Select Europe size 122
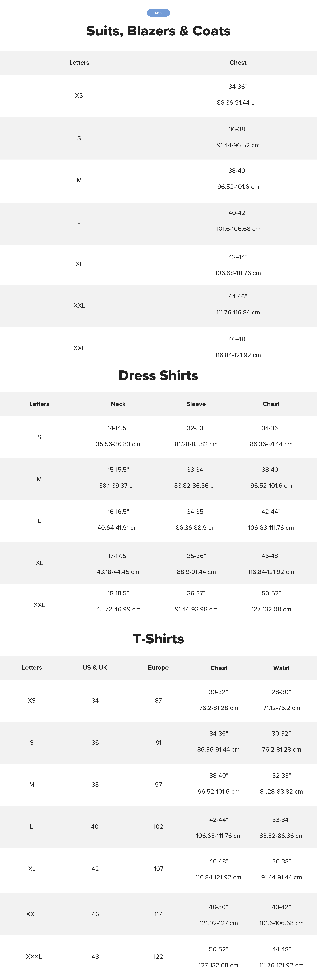The height and width of the screenshot is (980, 317). (x=158, y=956)
